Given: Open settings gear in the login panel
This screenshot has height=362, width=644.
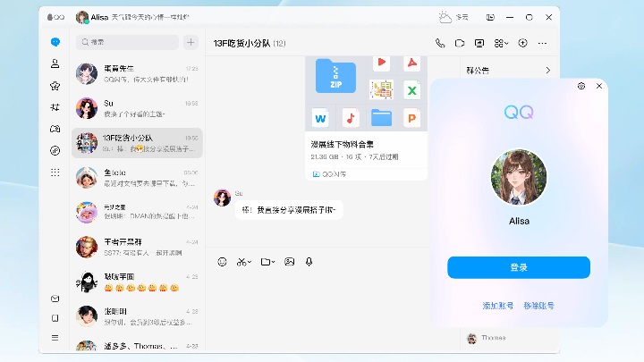Looking at the screenshot, I should point(581,87).
